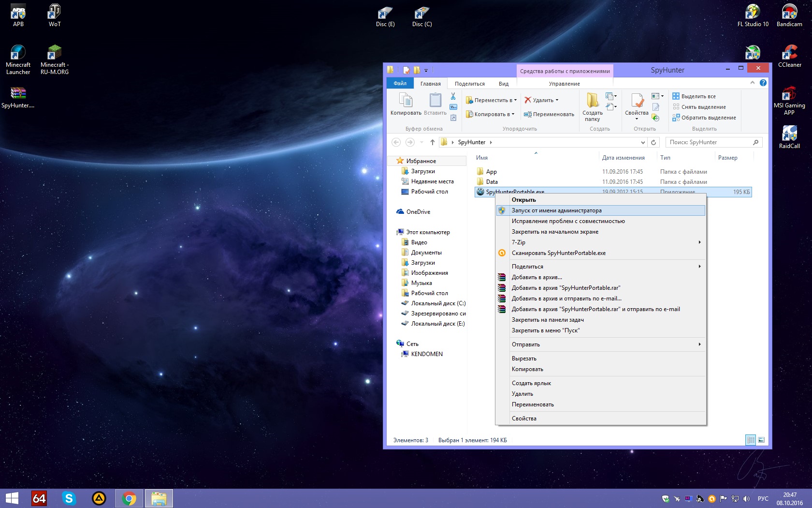The image size is (812, 508).
Task: Expand the Share (Поделиться) context submenu
Action: pos(699,267)
